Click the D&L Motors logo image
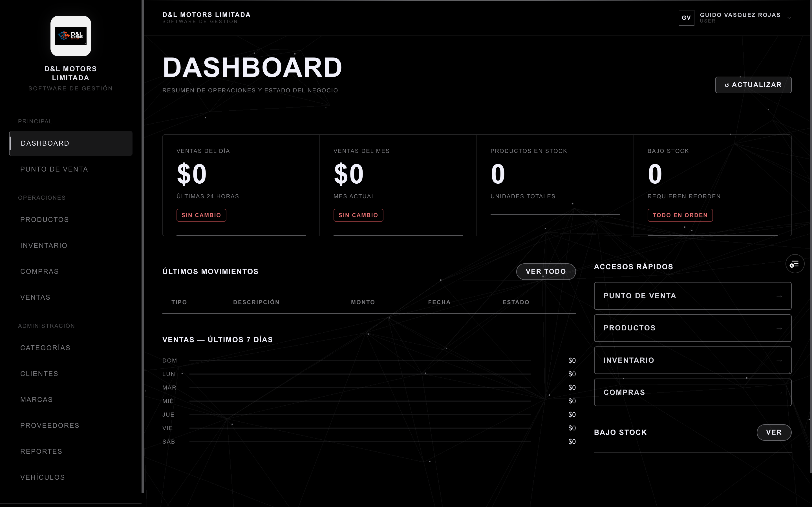Screen dimensions: 812x507 pyautogui.click(x=70, y=36)
